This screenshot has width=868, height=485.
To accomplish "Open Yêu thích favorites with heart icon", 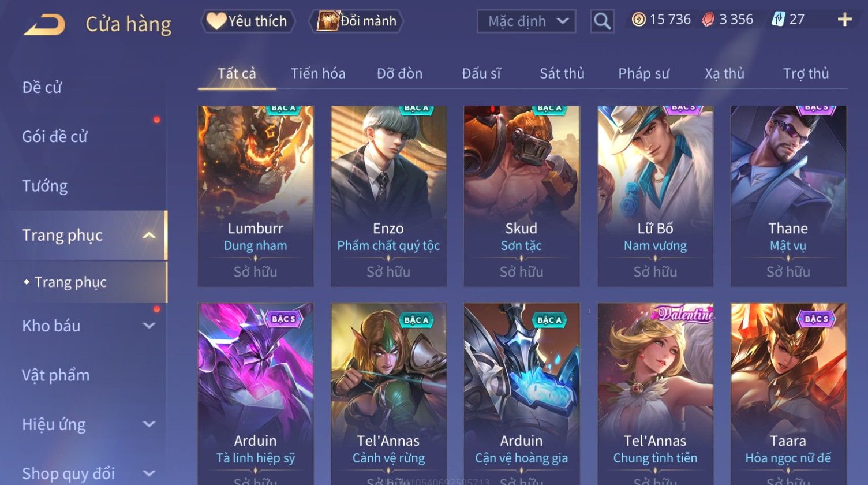I will pyautogui.click(x=248, y=21).
